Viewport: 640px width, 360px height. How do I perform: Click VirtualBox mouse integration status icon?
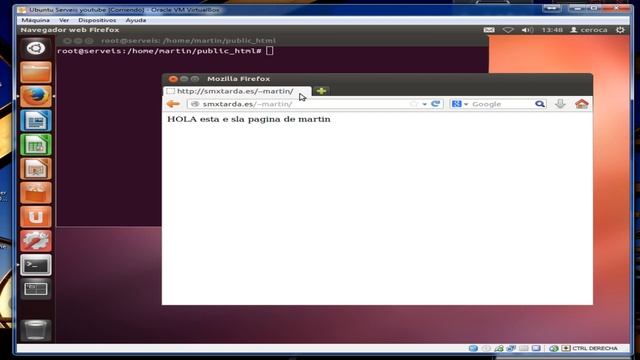point(554,348)
